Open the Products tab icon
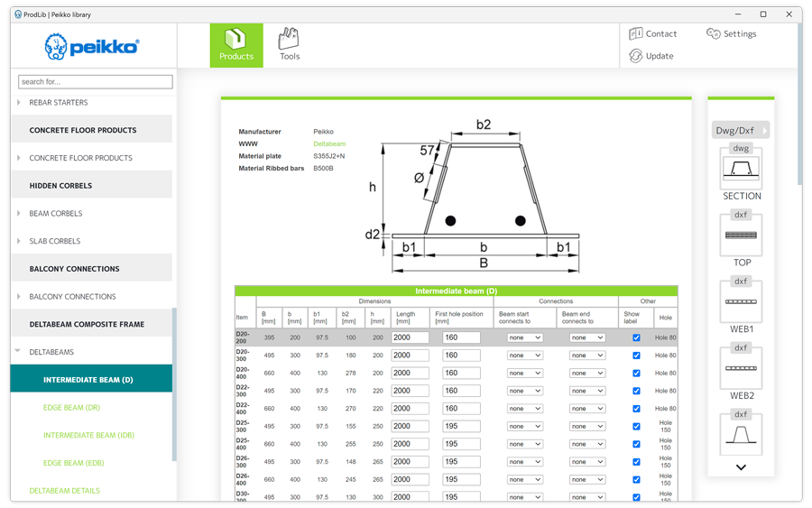812x508 pixels. (x=236, y=40)
